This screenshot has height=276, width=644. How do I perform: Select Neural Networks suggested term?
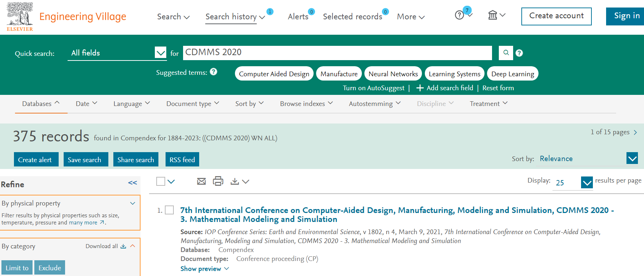click(393, 74)
